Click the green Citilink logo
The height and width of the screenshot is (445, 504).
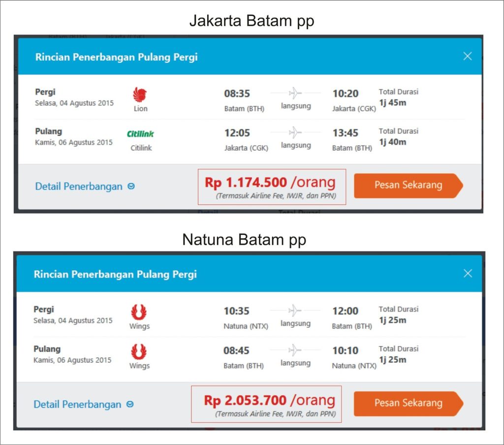point(140,133)
